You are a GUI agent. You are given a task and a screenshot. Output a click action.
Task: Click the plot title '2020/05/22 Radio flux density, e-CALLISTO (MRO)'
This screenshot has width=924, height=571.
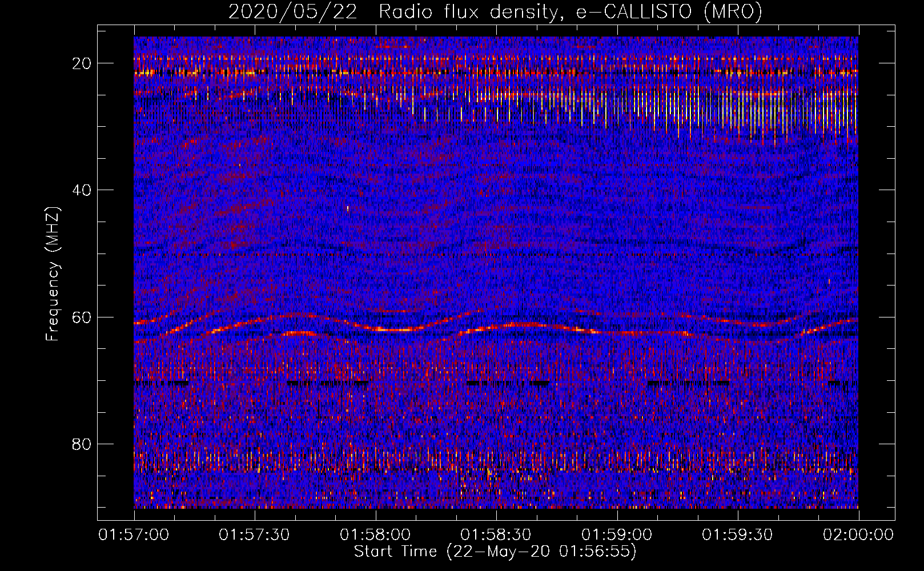pos(495,12)
